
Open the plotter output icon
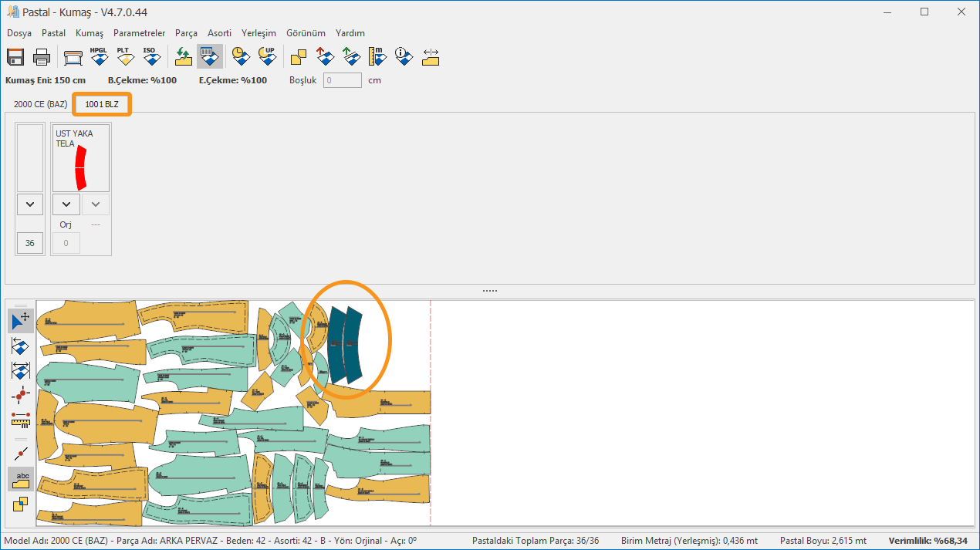coord(73,57)
